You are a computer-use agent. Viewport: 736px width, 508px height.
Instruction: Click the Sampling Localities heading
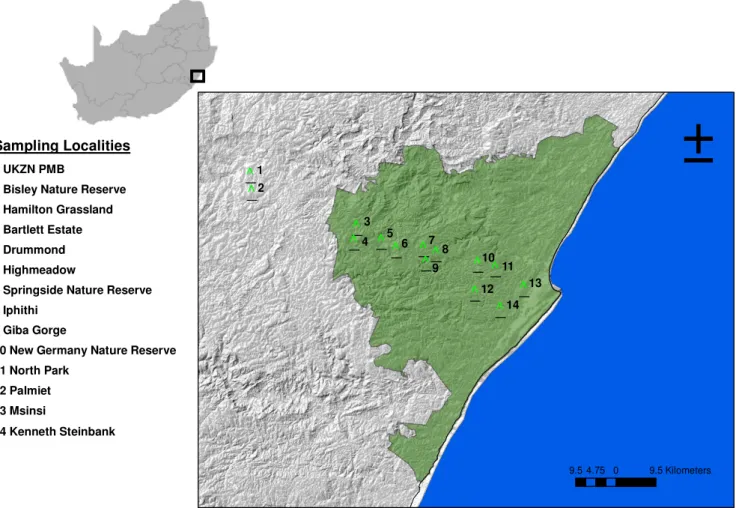(63, 146)
